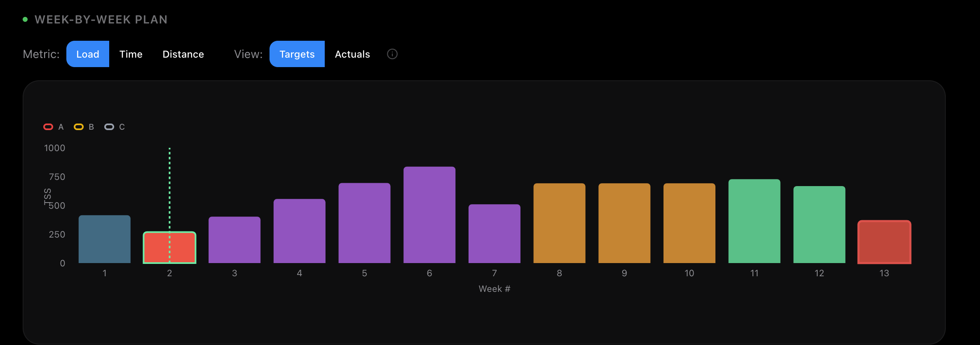The image size is (980, 345).
Task: Select the week 7 purple bar
Action: point(495,233)
